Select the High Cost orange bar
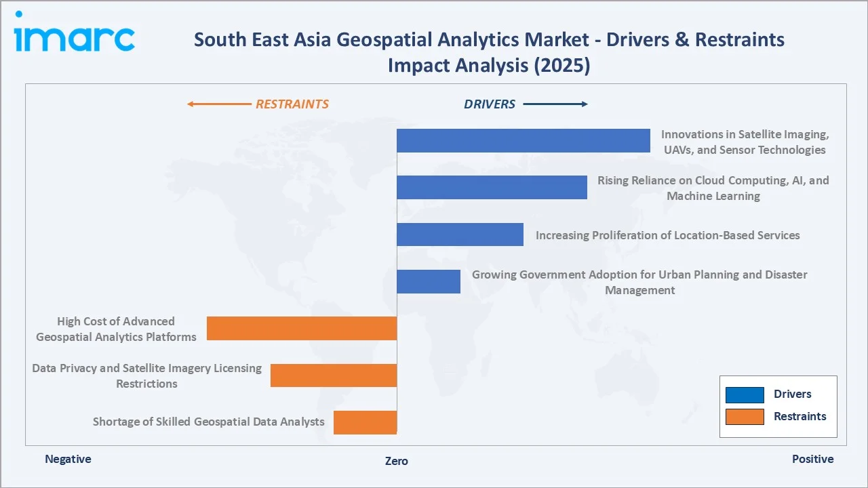 302,328
